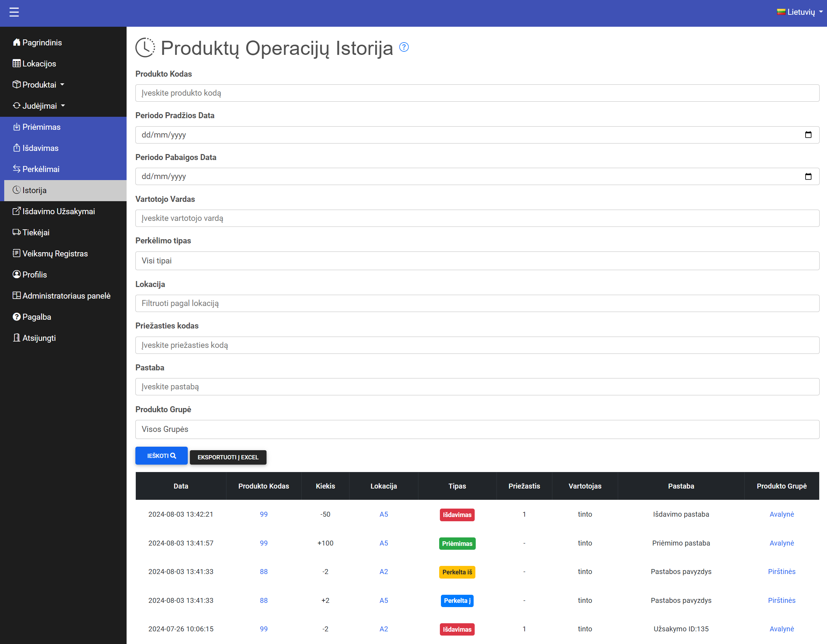
Task: Go to Priėmimas in sidebar
Action: (41, 127)
